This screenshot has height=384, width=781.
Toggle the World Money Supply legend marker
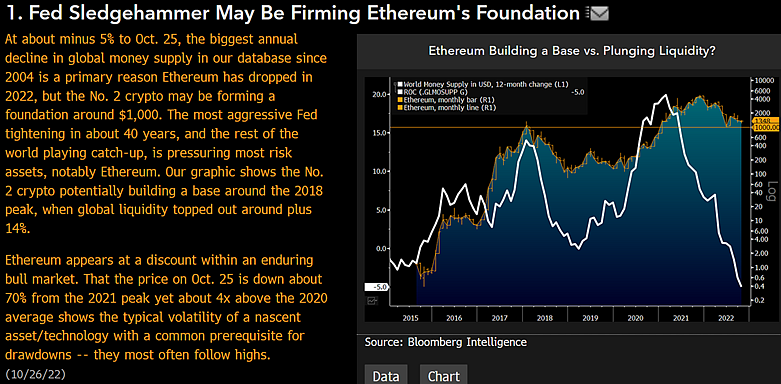point(398,84)
